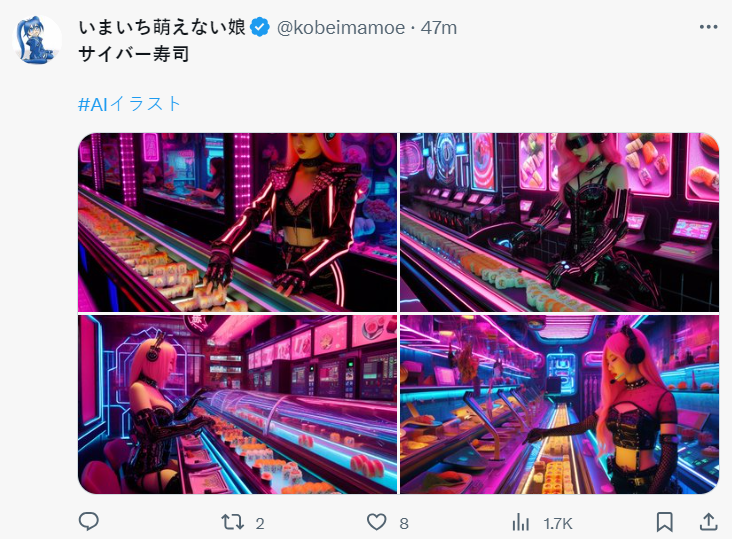Share the tweet via upload arrow icon
Screen dimensions: 732x539
[708, 522]
